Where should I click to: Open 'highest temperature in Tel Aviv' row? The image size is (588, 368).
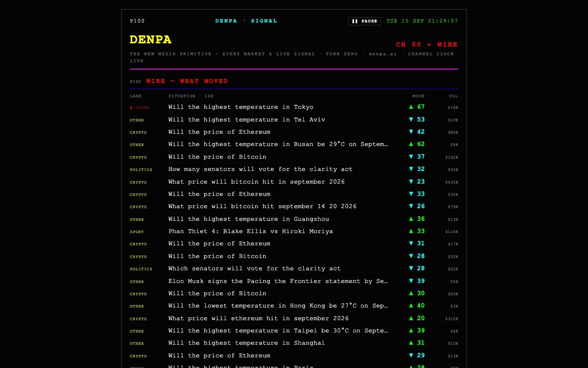point(294,120)
